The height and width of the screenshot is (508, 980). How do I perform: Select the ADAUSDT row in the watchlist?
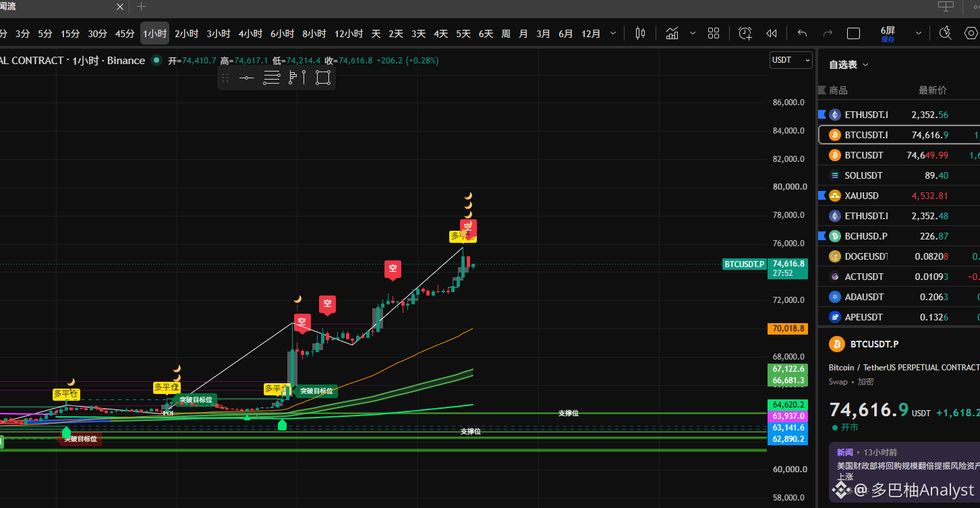(x=899, y=297)
